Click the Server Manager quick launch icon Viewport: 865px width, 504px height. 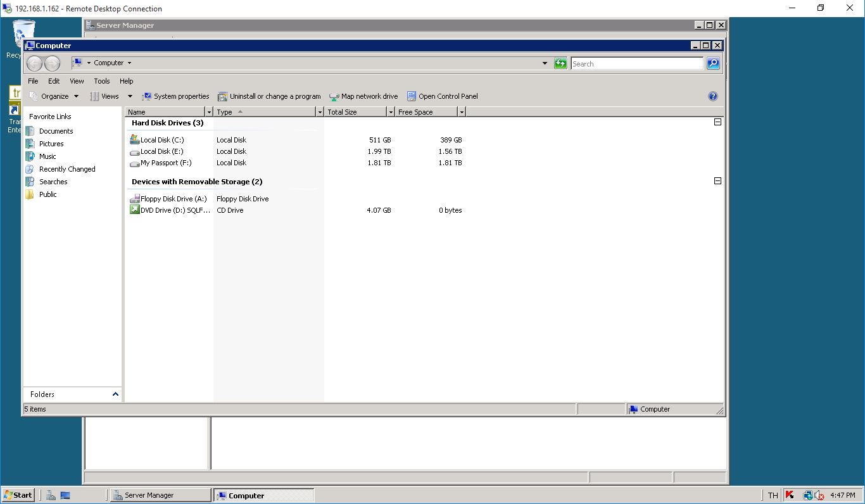(x=51, y=495)
